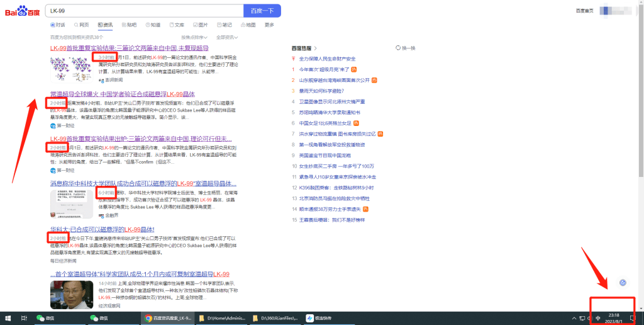Open the first WeChat taskbar app

[x=45, y=318]
